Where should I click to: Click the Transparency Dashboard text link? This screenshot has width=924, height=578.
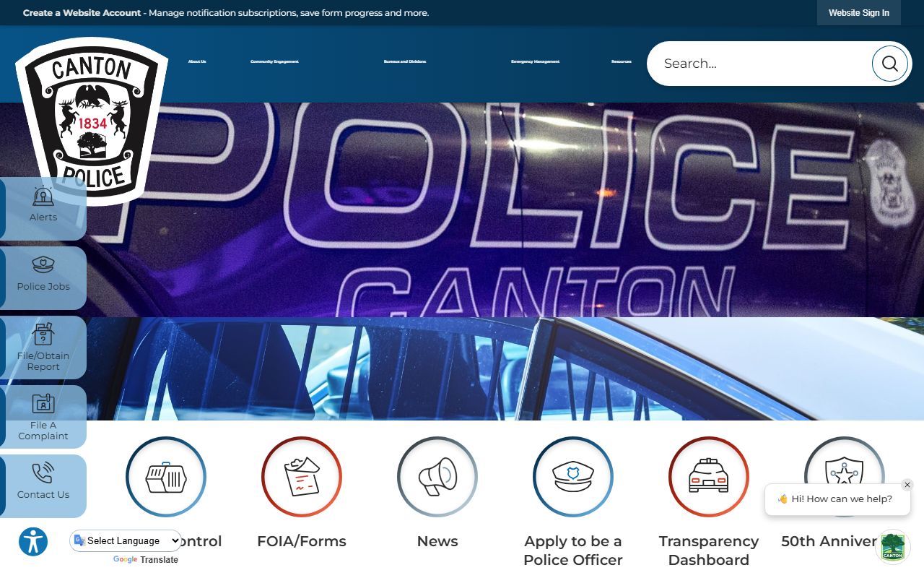point(709,551)
